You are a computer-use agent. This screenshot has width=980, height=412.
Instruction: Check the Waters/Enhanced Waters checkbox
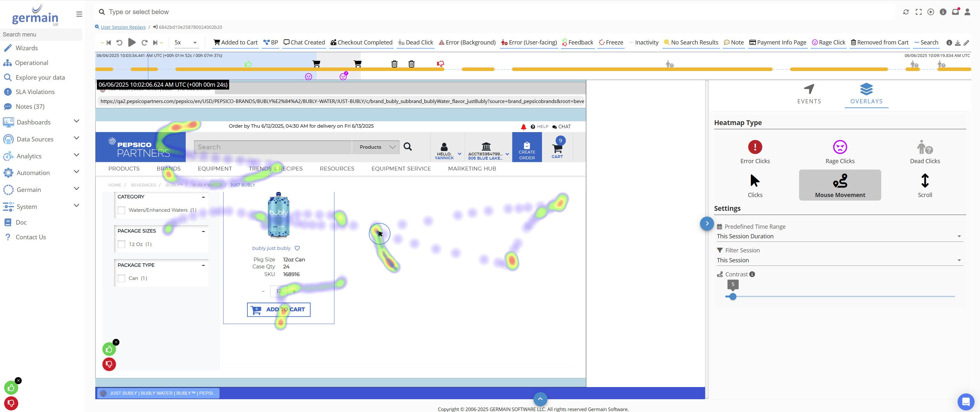coord(121,210)
